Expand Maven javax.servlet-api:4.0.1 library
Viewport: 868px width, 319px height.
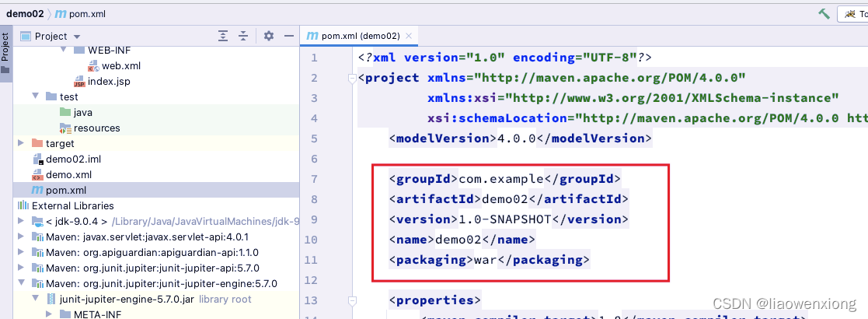(21, 237)
